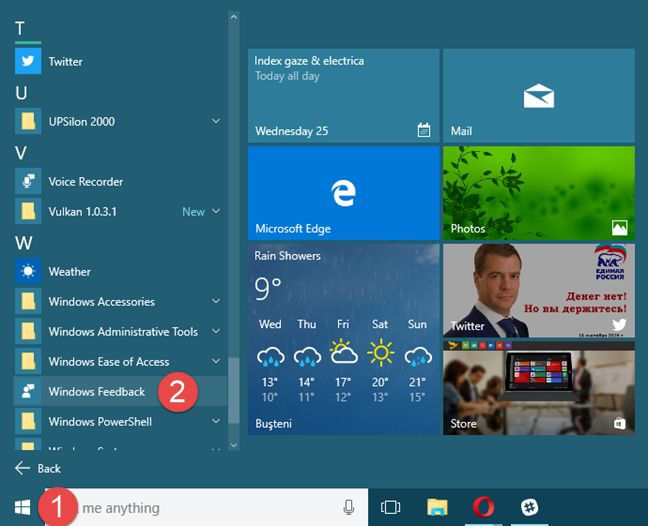
Task: Click the Task View taskbar button
Action: (391, 507)
